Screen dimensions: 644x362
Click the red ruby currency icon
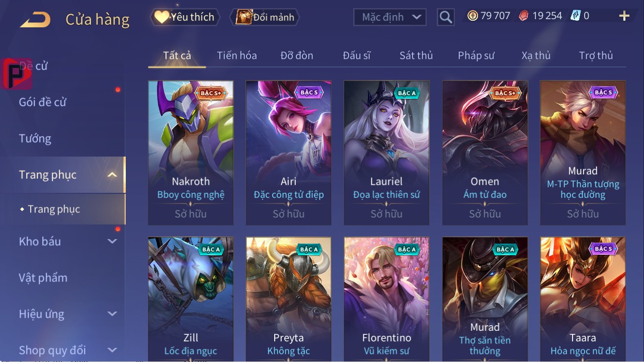coord(524,16)
